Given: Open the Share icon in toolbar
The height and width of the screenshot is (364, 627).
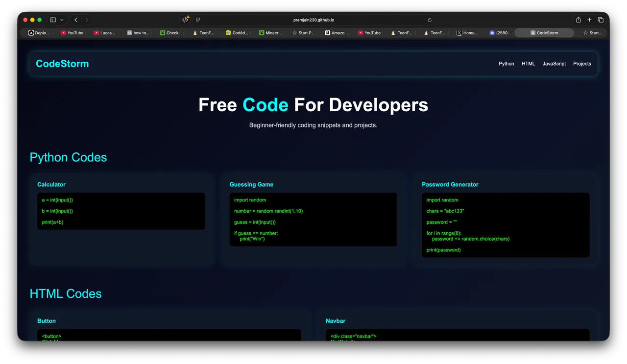Looking at the screenshot, I should pyautogui.click(x=579, y=20).
